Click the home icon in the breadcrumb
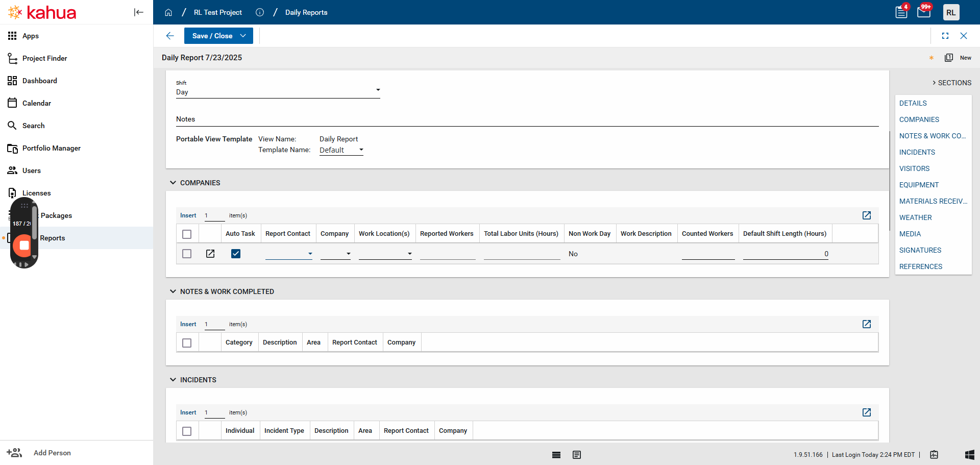The image size is (980, 465). tap(168, 12)
